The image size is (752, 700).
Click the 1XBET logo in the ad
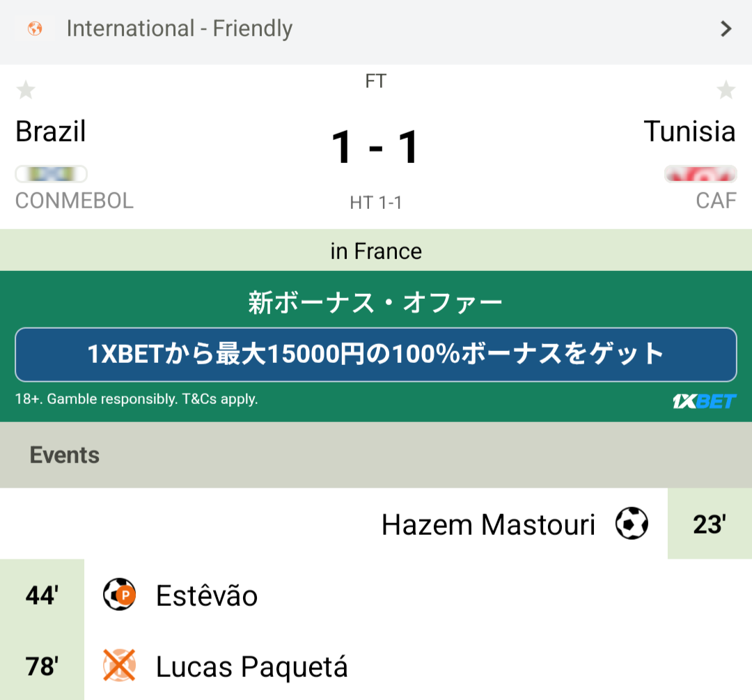point(704,401)
